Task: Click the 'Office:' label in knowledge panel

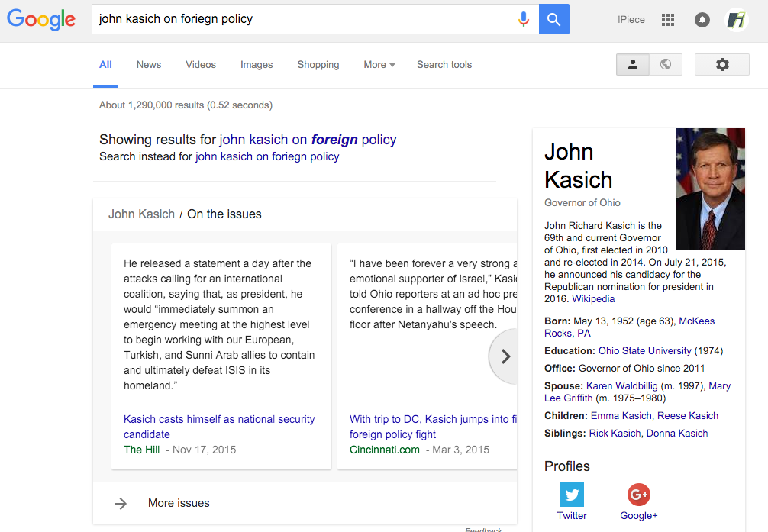Action: click(x=560, y=369)
